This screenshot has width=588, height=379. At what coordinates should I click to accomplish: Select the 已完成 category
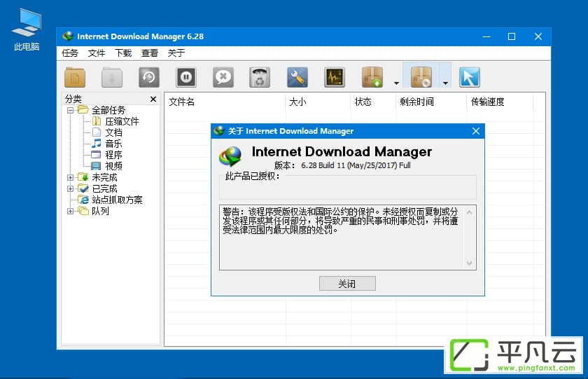(104, 188)
